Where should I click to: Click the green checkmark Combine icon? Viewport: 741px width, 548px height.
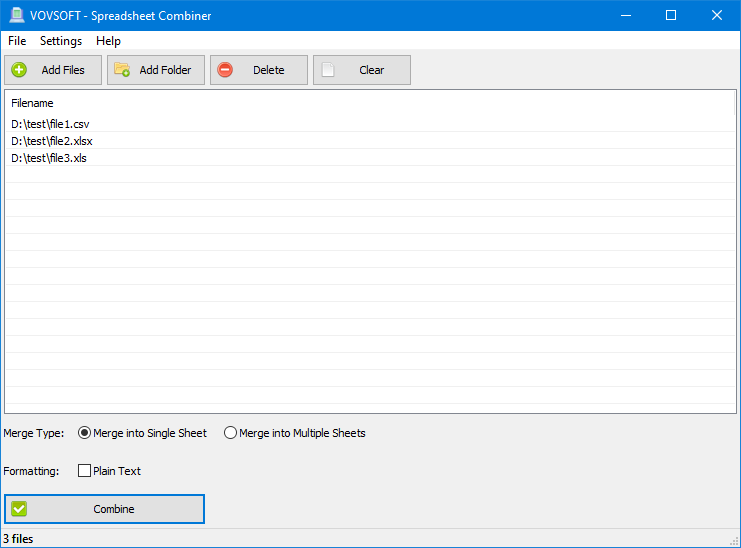pos(19,509)
